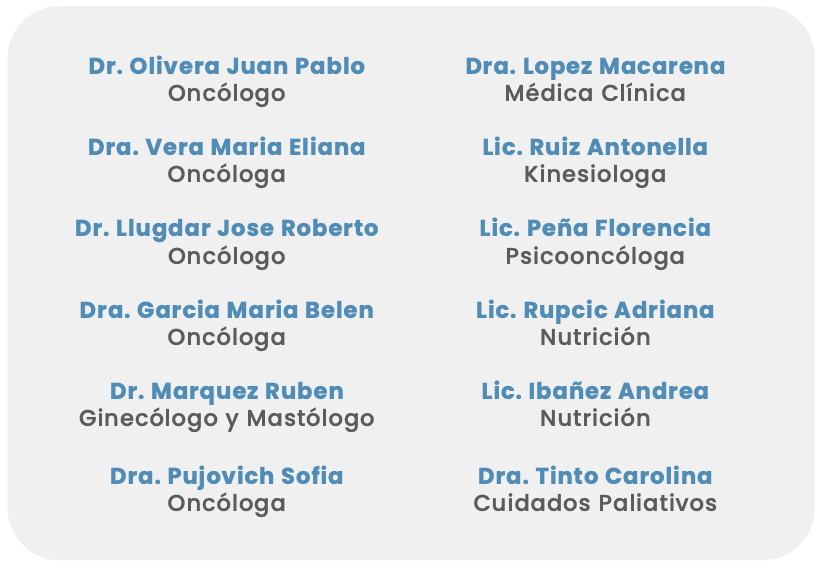
Task: Open Dr. Llugdar Jose Roberto's entry
Action: tap(226, 228)
